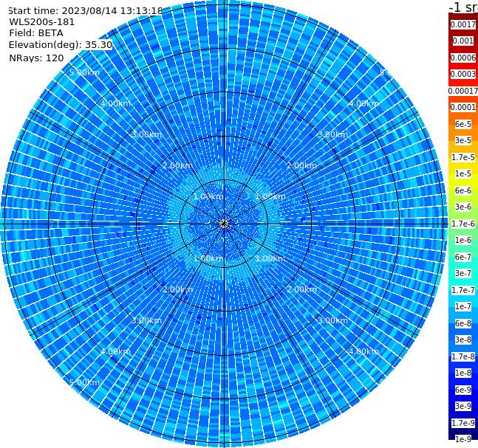Click the 6e-9 colorbar value

point(463,390)
